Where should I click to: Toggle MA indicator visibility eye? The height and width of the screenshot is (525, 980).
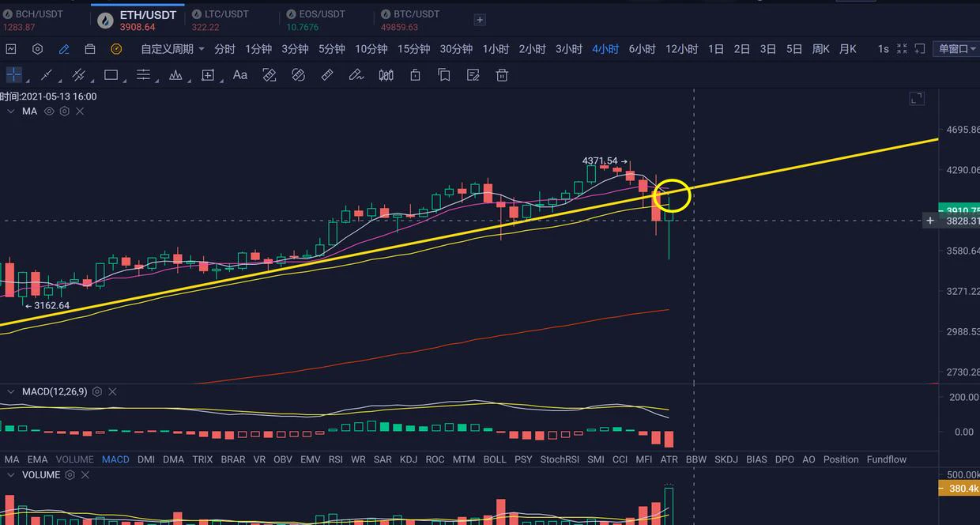pos(49,111)
